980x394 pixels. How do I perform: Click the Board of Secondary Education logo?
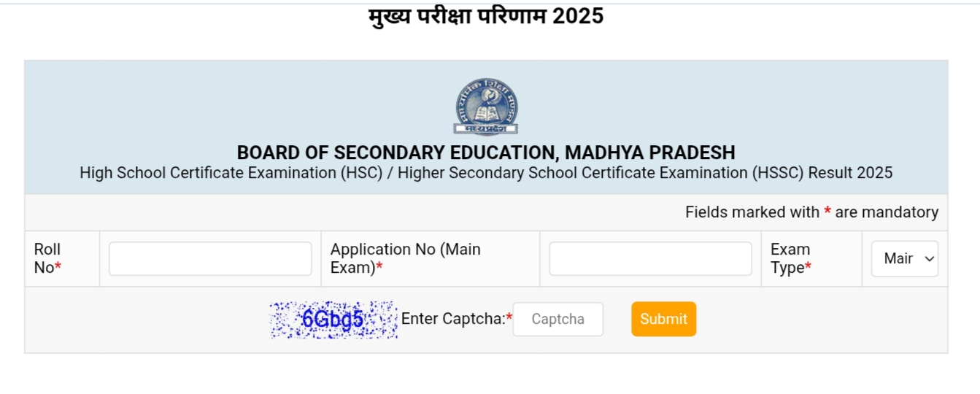(x=486, y=107)
